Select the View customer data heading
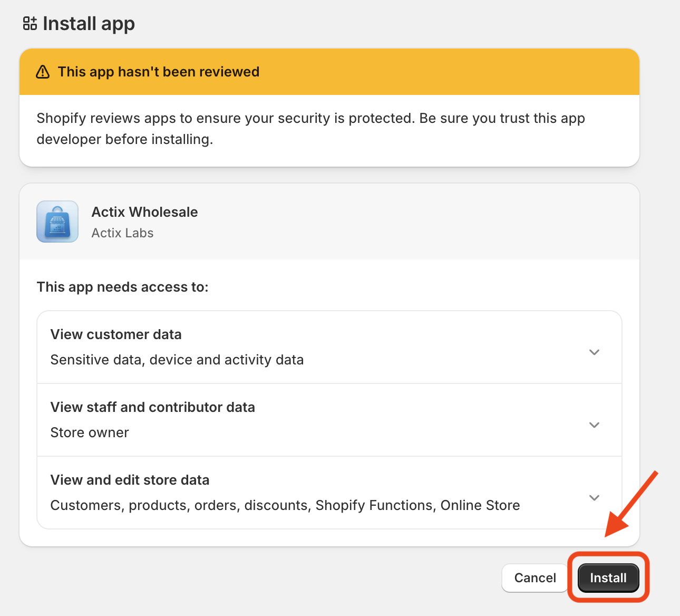 click(x=116, y=334)
